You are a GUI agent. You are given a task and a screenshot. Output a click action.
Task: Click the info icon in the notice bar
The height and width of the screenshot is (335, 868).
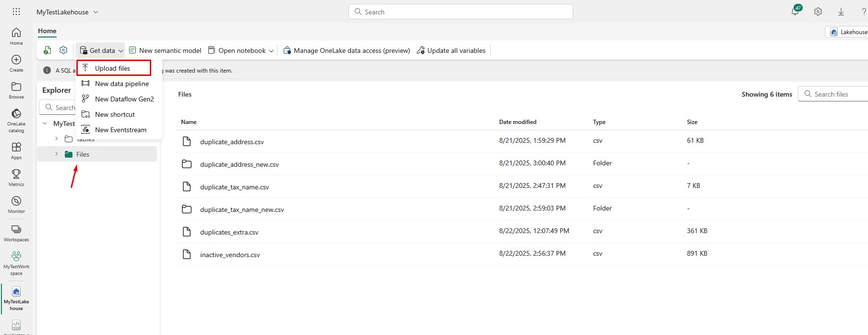click(47, 70)
